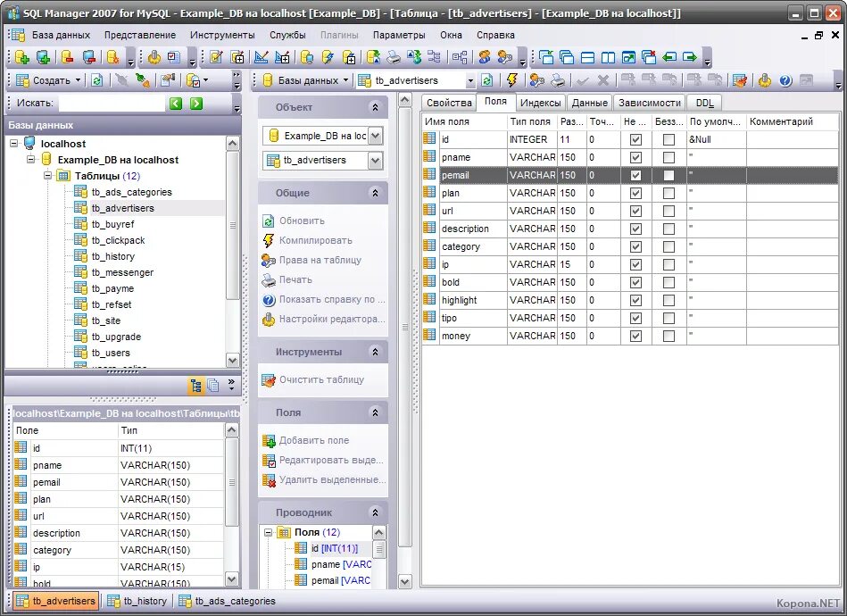This screenshot has width=847, height=616.
Task: Click the create new database icon
Action: tap(22, 57)
